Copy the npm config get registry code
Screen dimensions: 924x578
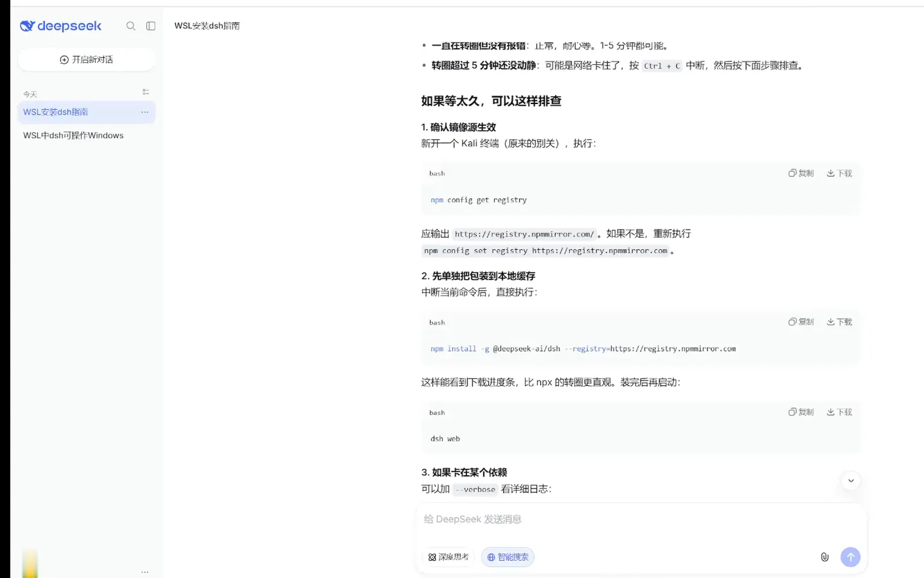(x=801, y=173)
